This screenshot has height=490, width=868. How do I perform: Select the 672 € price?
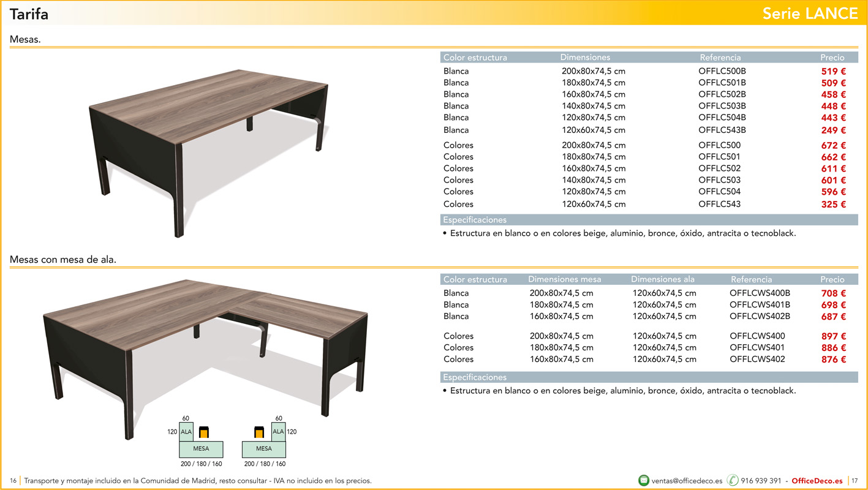pyautogui.click(x=834, y=145)
